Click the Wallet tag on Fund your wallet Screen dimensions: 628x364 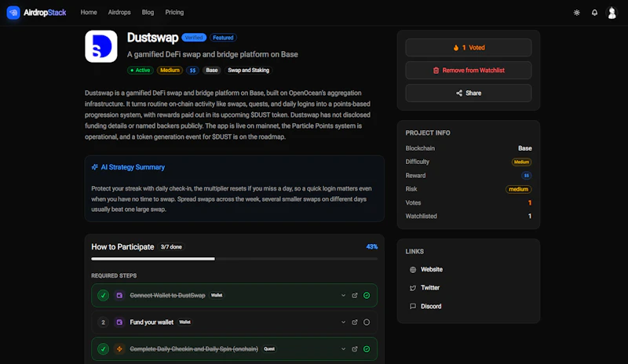184,322
